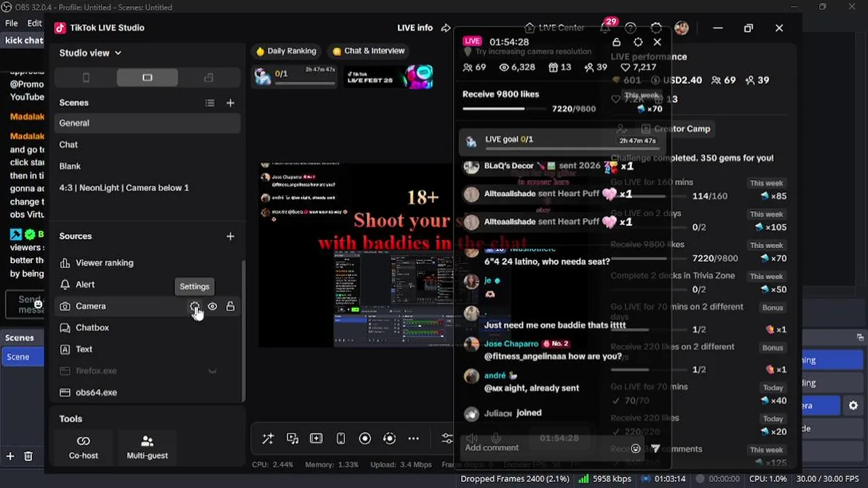The height and width of the screenshot is (488, 868).
Task: Open Chat & Interview tab
Action: point(368,51)
